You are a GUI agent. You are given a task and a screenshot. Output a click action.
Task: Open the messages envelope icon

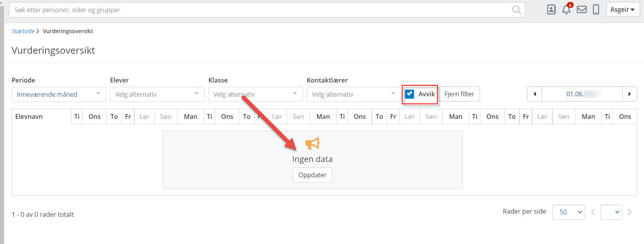point(582,10)
